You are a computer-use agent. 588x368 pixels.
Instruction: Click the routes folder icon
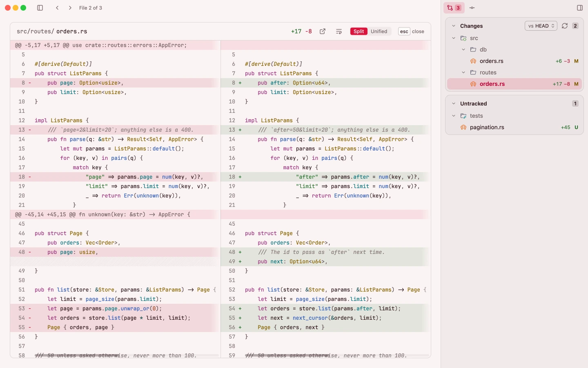coord(473,72)
